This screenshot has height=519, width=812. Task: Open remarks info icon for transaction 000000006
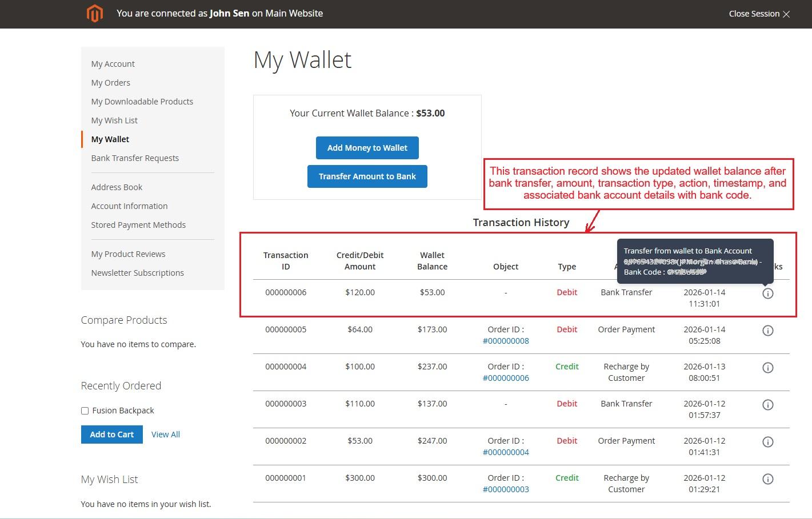[767, 293]
